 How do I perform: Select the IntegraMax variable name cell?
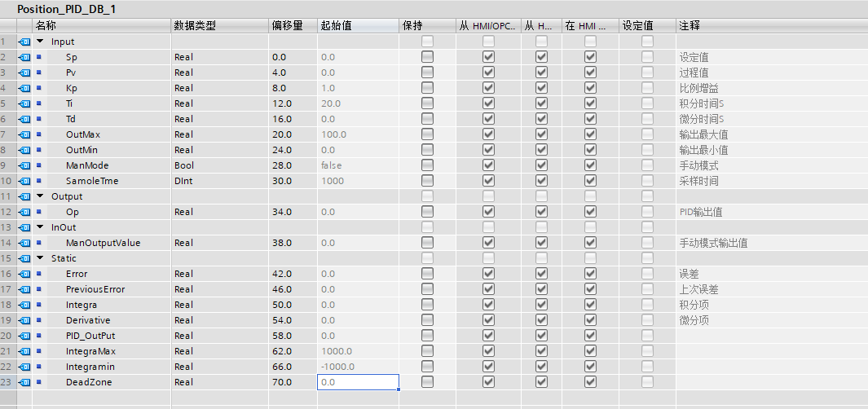(91, 351)
